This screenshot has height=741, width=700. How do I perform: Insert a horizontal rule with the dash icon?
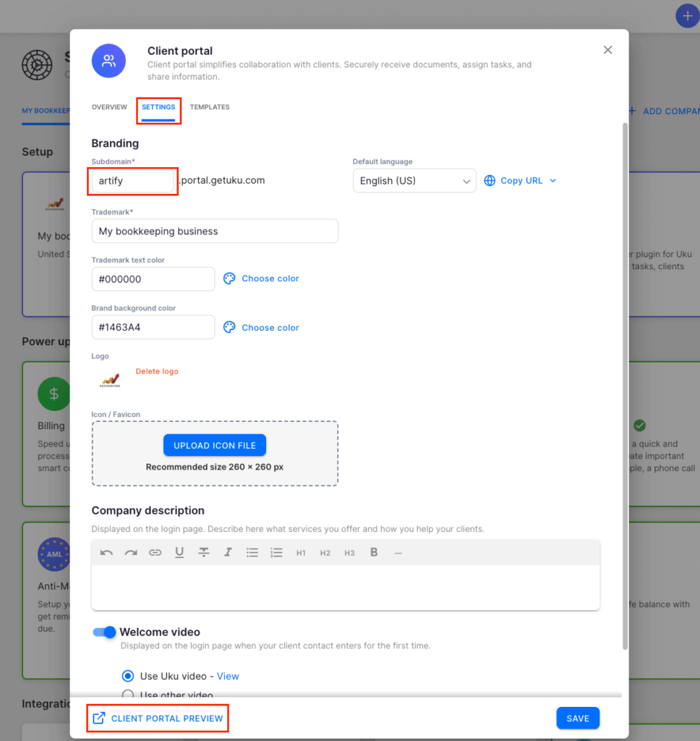(398, 553)
